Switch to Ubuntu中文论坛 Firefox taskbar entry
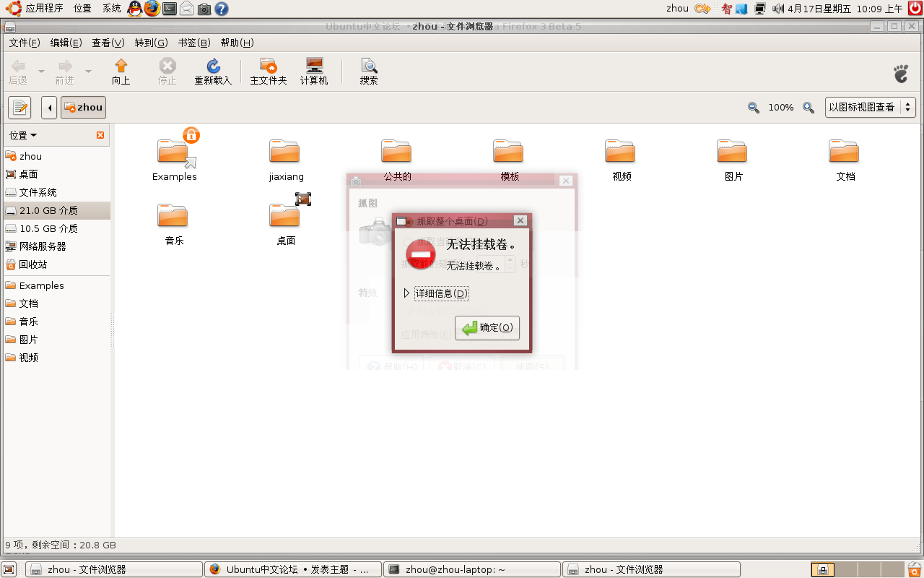924x578 pixels. [293, 569]
